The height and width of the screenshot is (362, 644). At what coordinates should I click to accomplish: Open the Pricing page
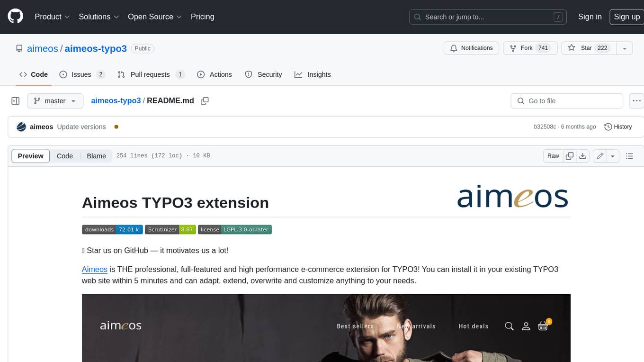202,17
